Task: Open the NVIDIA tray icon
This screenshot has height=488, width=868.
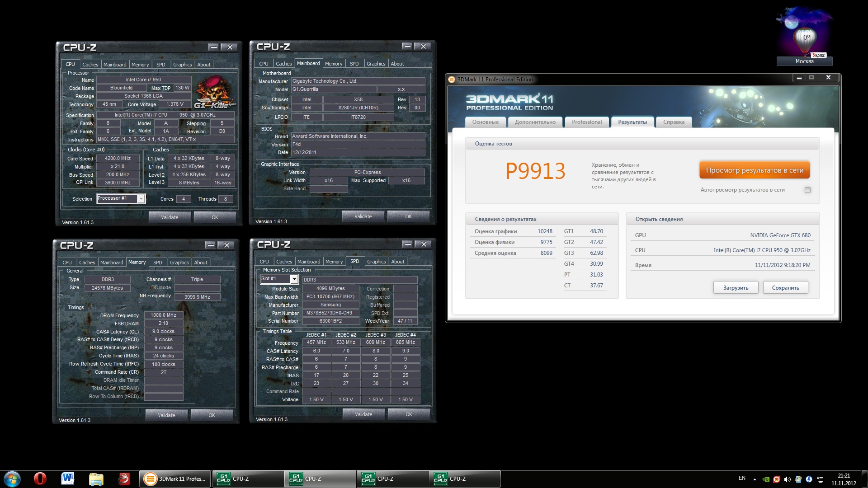Action: (x=766, y=479)
